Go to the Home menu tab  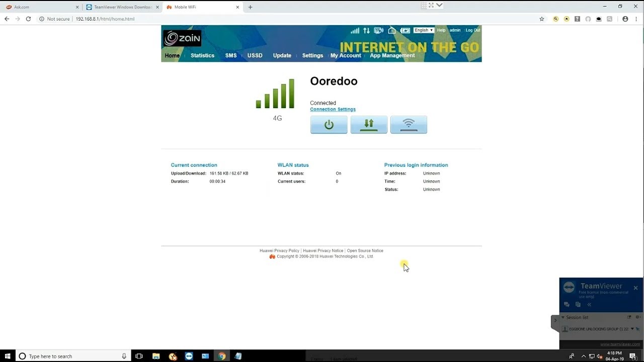coord(172,55)
